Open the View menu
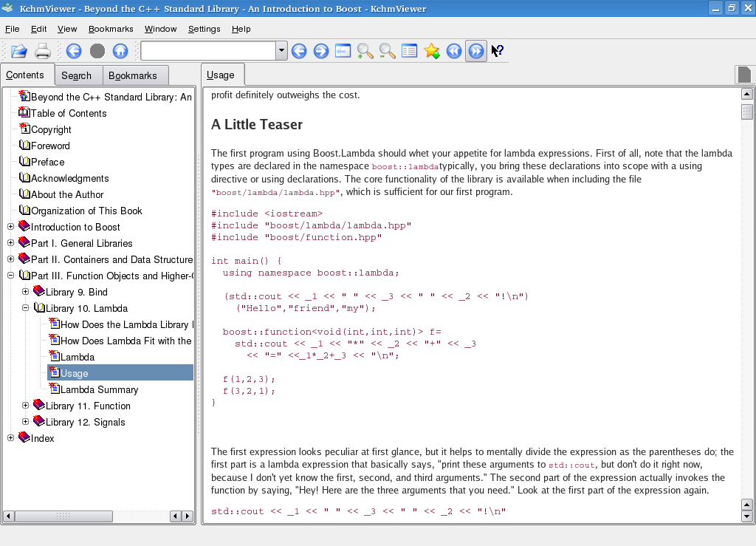The height and width of the screenshot is (546, 756). (x=67, y=29)
